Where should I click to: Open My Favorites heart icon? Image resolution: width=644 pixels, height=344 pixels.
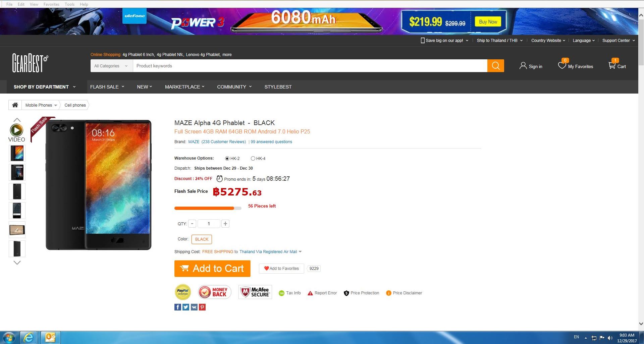click(x=562, y=65)
